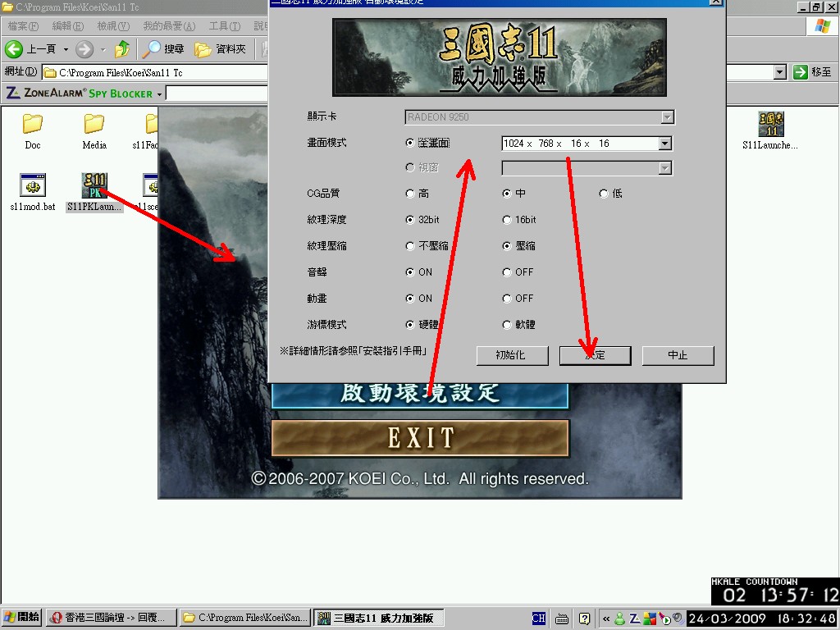Click the media player tray icon
The width and height of the screenshot is (840, 630).
664,619
